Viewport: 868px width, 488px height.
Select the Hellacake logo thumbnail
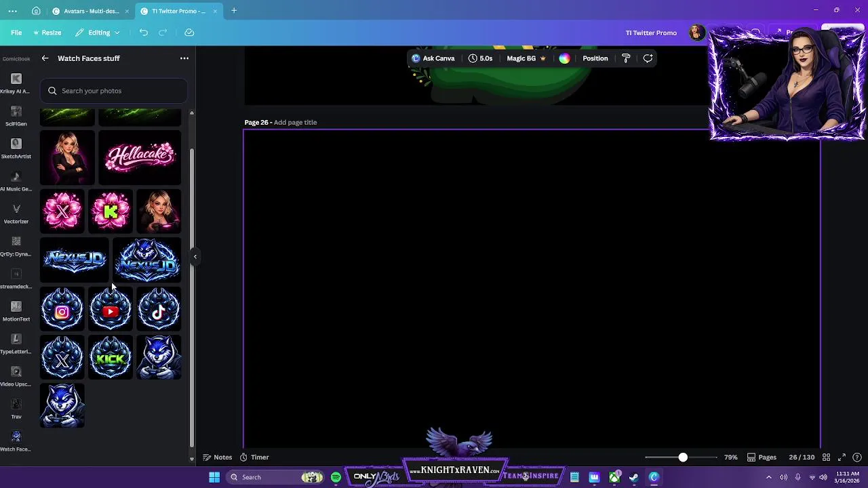pyautogui.click(x=140, y=157)
